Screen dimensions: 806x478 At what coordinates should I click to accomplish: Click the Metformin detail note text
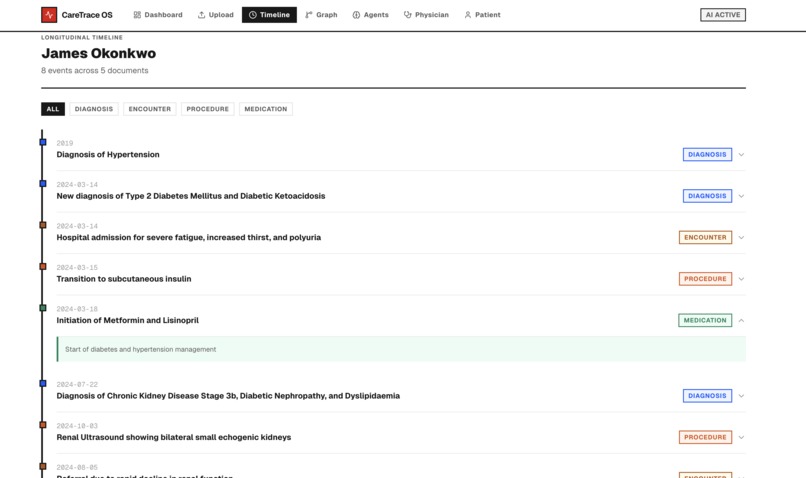click(141, 350)
